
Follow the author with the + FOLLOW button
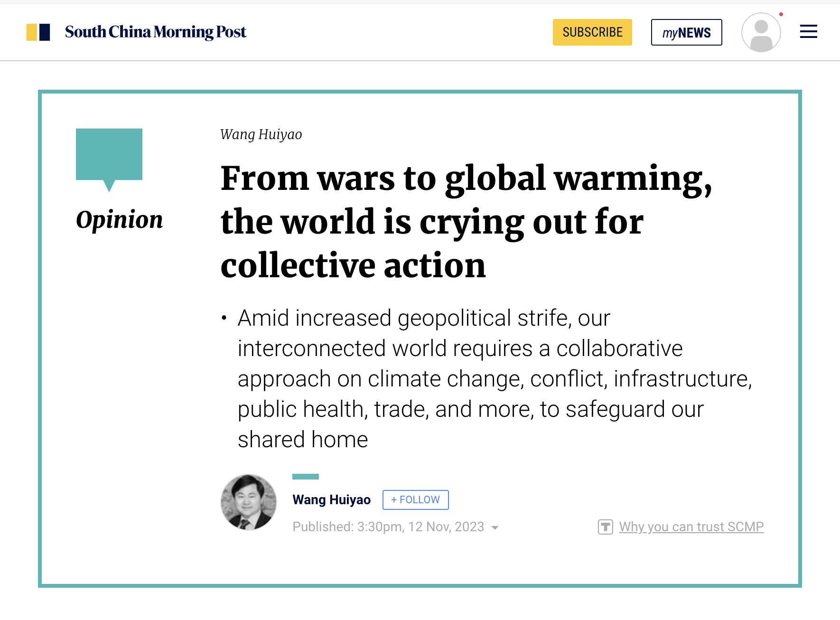click(415, 500)
